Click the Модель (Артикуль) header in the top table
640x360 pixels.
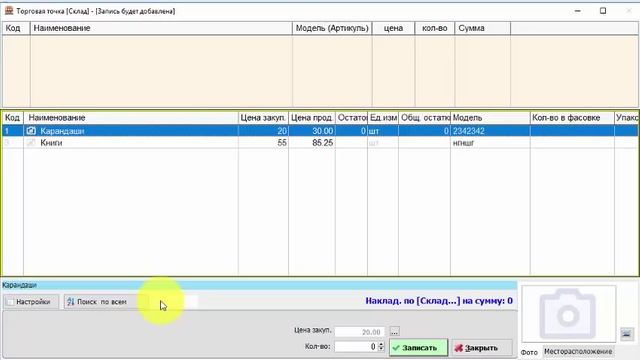pos(332,28)
